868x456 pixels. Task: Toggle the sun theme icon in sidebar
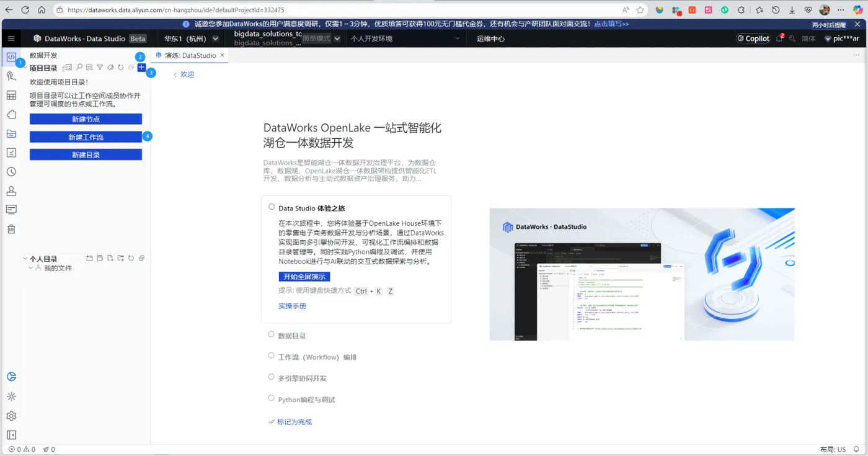coord(11,397)
